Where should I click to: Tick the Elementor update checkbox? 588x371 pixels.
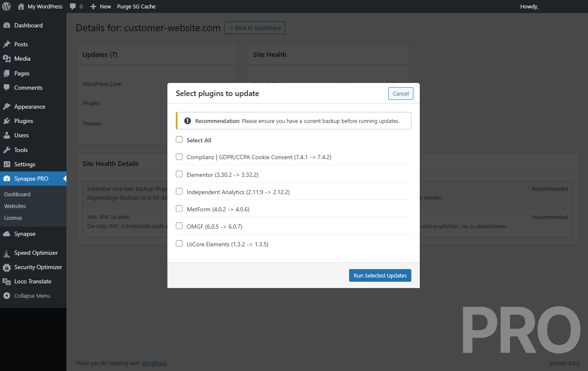(179, 174)
